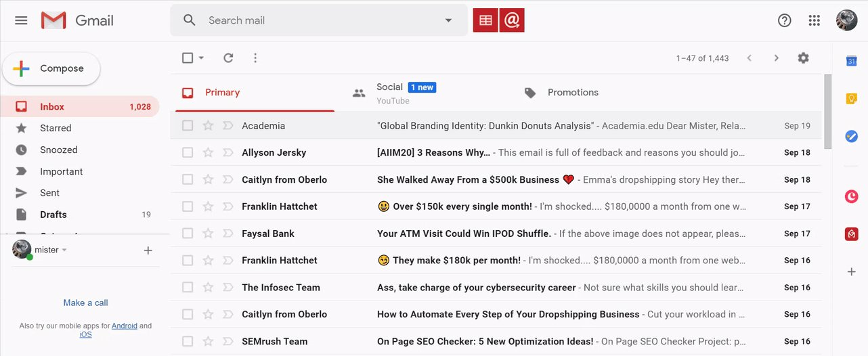Screen dimensions: 868x356
Task: Mark The Infosec Team email as important
Action: [227, 287]
